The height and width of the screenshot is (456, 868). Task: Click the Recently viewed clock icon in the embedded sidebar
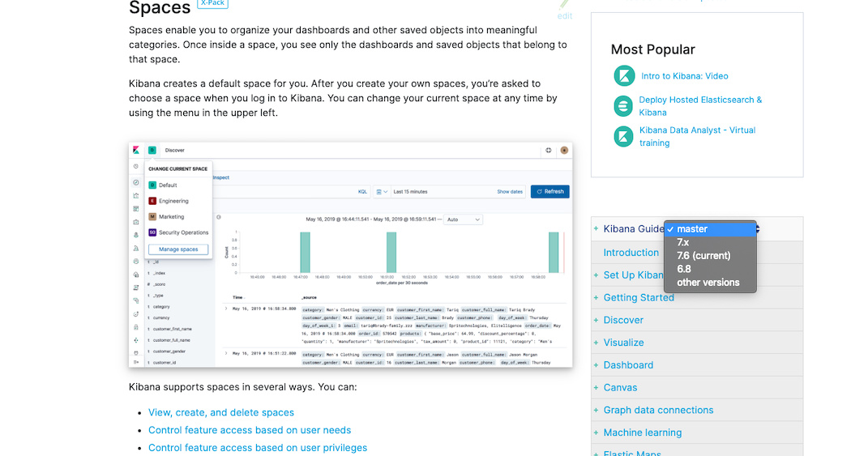(x=136, y=167)
